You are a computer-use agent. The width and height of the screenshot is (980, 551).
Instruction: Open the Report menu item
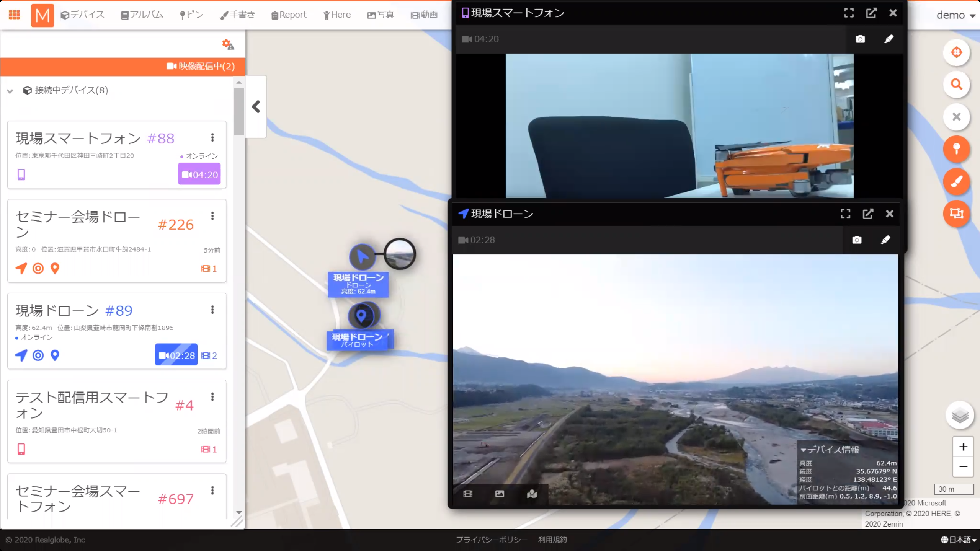289,15
